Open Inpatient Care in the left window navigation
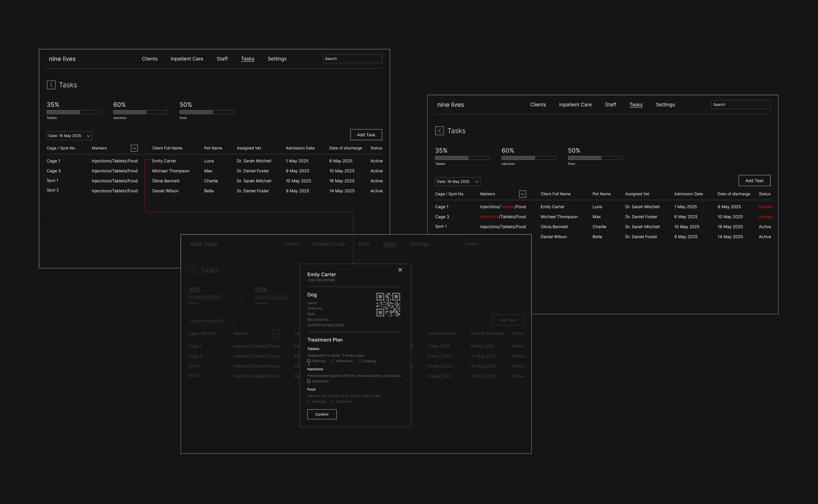 coord(187,59)
